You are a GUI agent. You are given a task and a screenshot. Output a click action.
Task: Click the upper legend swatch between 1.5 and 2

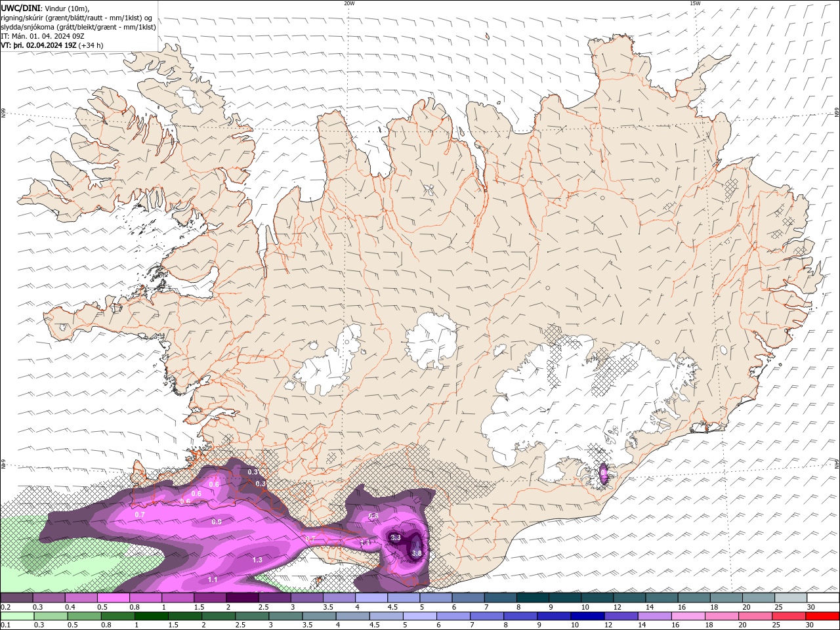pos(210,598)
